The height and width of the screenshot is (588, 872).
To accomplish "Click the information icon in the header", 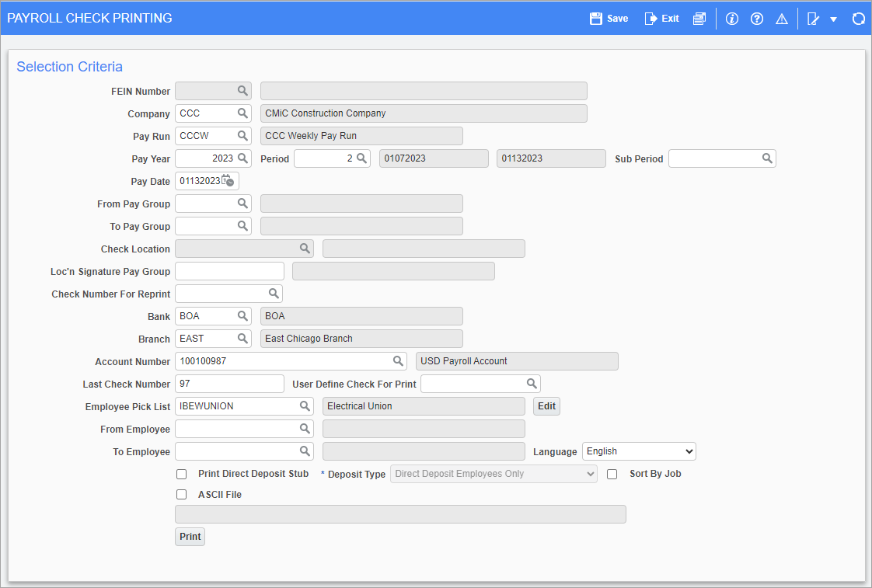I will pyautogui.click(x=732, y=19).
